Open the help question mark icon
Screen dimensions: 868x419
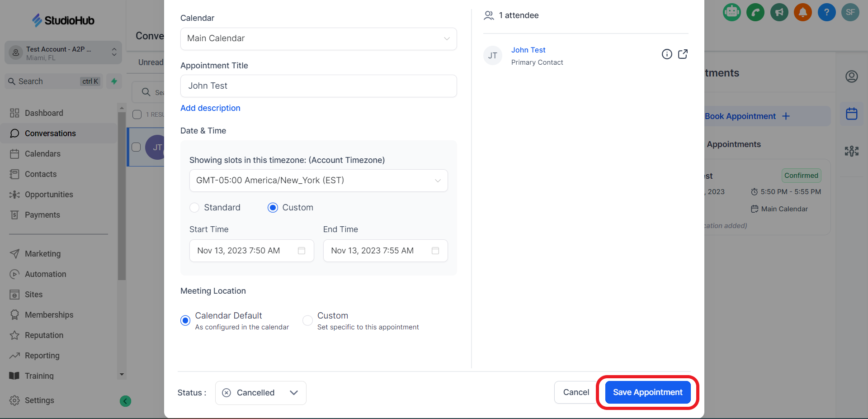(x=826, y=12)
